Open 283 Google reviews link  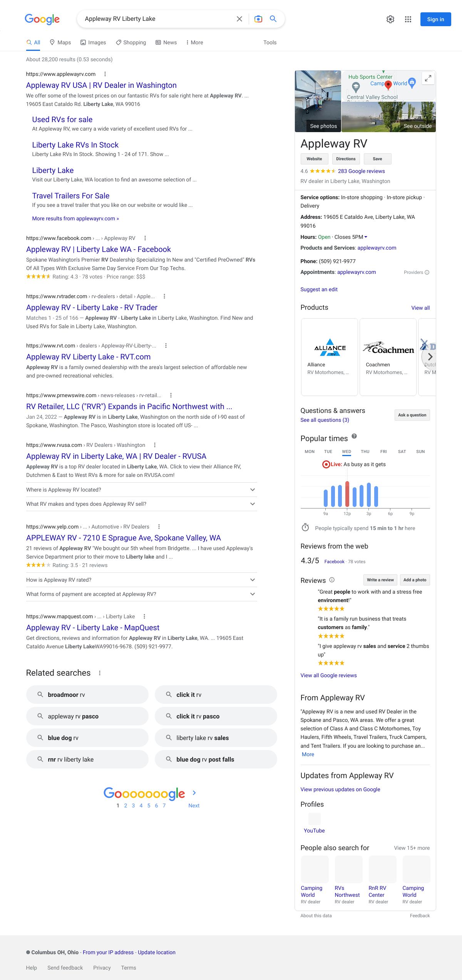pos(361,171)
